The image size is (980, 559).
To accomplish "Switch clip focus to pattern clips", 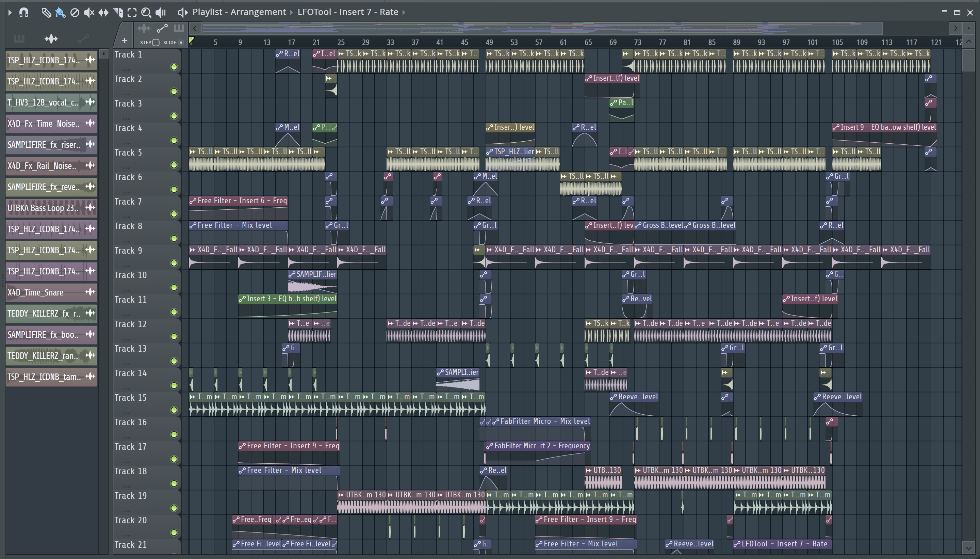I will click(179, 28).
